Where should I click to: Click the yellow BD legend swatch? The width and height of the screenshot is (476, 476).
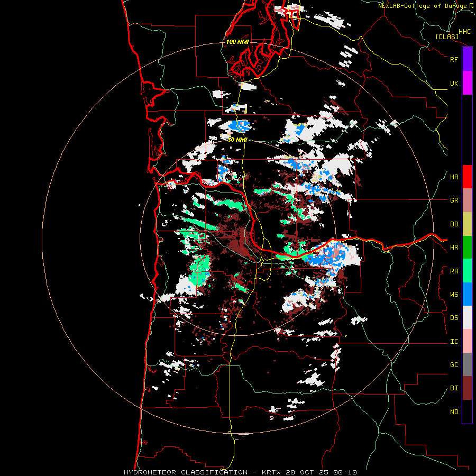[x=467, y=224]
